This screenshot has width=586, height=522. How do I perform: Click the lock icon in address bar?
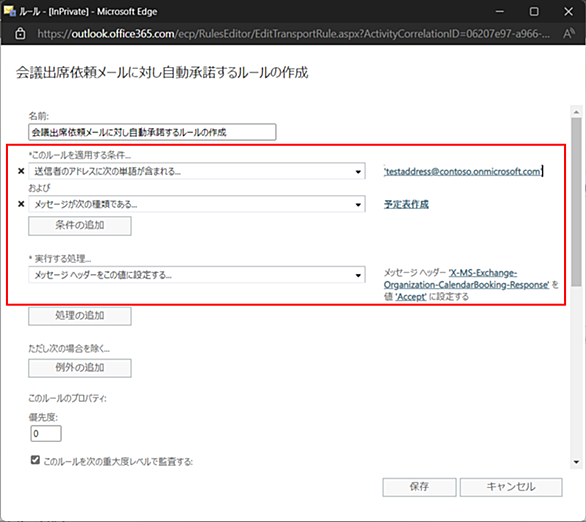coord(20,34)
